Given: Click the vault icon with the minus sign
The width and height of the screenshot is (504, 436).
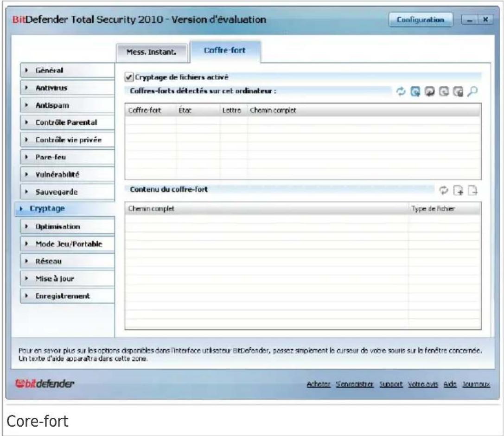Looking at the screenshot, I should tap(444, 92).
